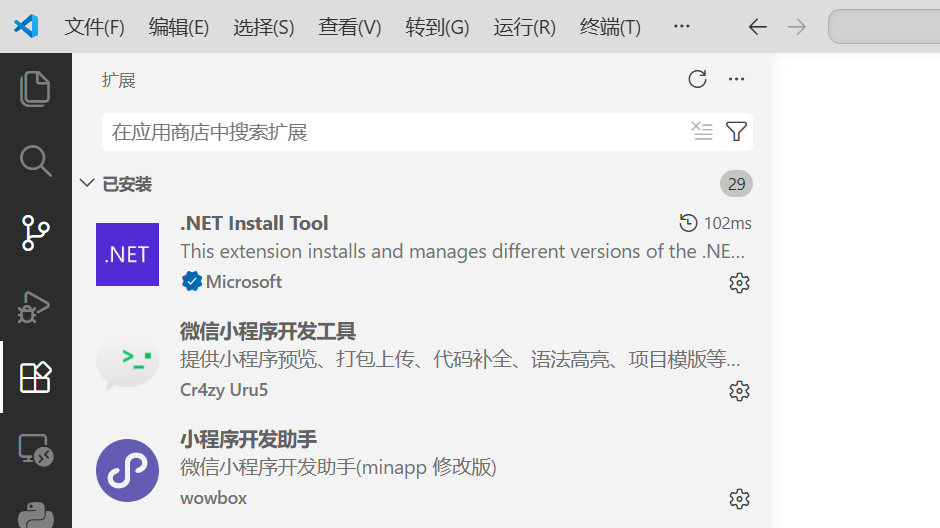This screenshot has height=528, width=940.
Task: Open the .NET Install Tool extension title
Action: (x=254, y=224)
